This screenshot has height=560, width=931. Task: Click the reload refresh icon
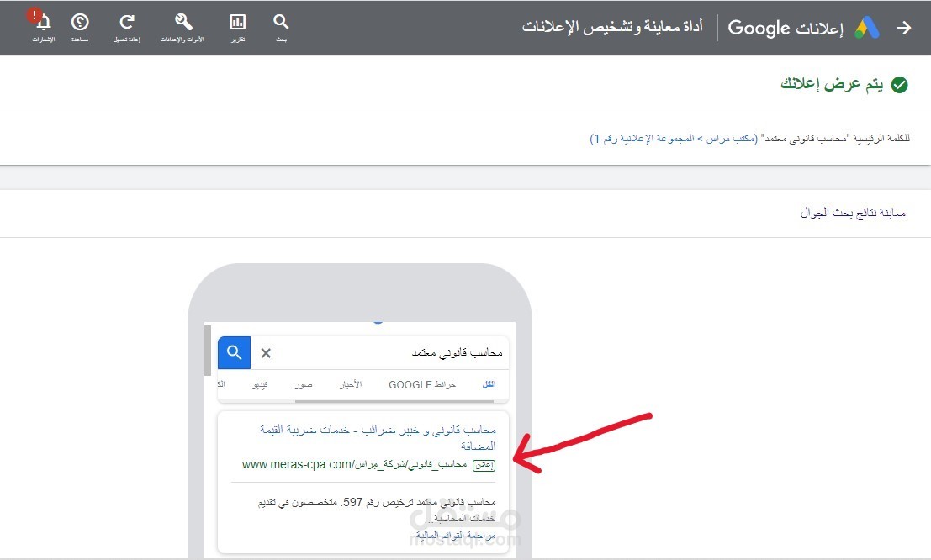coord(126,22)
